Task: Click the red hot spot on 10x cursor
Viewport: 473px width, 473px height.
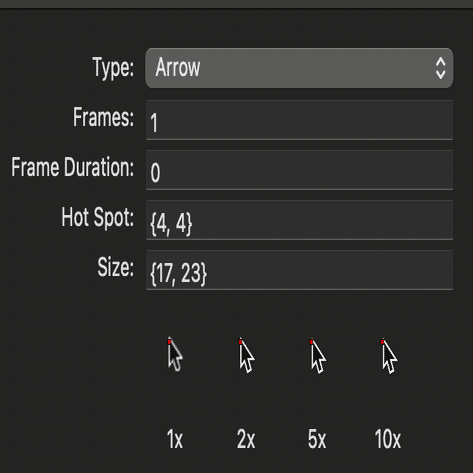Action: click(382, 342)
